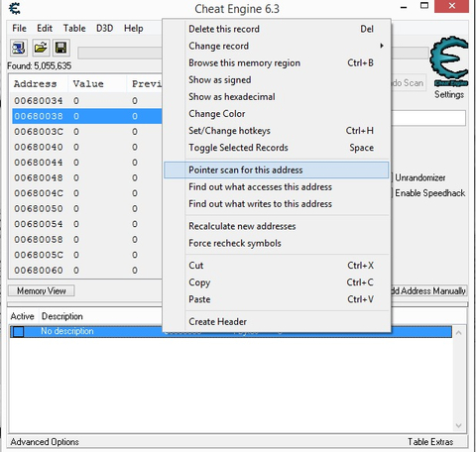Select address 00680050 row

pyautogui.click(x=87, y=209)
